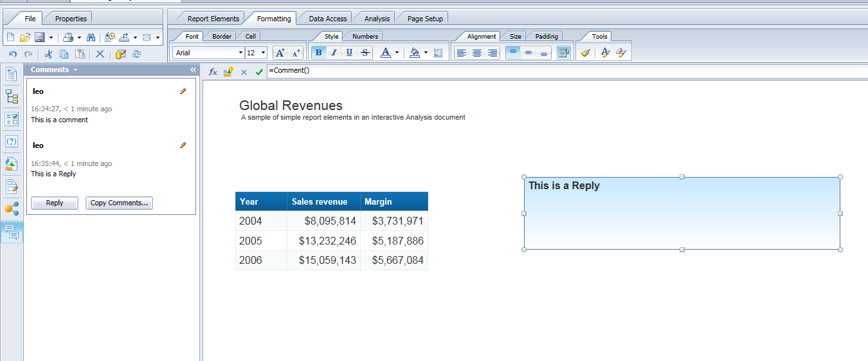Send by email envelope icon
Viewport: 868px width, 361px height.
(147, 37)
